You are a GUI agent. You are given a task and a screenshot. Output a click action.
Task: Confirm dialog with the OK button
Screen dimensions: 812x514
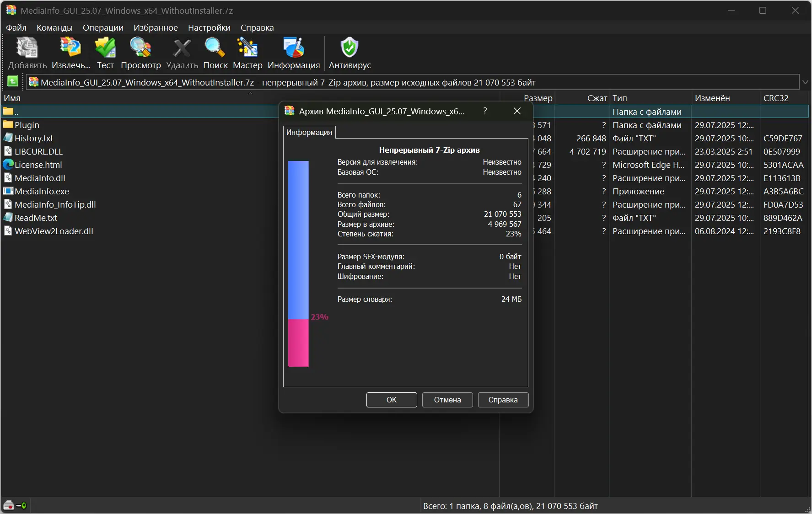392,400
